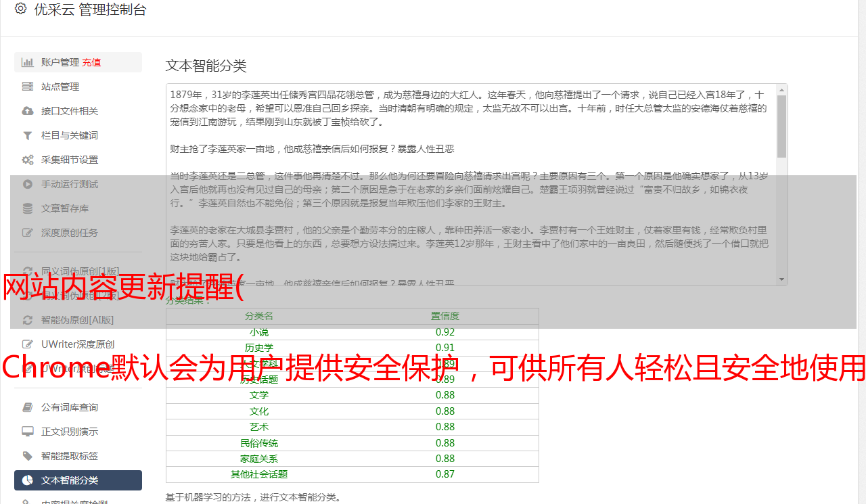The height and width of the screenshot is (504, 866).
Task: Click the 分类名 column header
Action: (x=259, y=316)
